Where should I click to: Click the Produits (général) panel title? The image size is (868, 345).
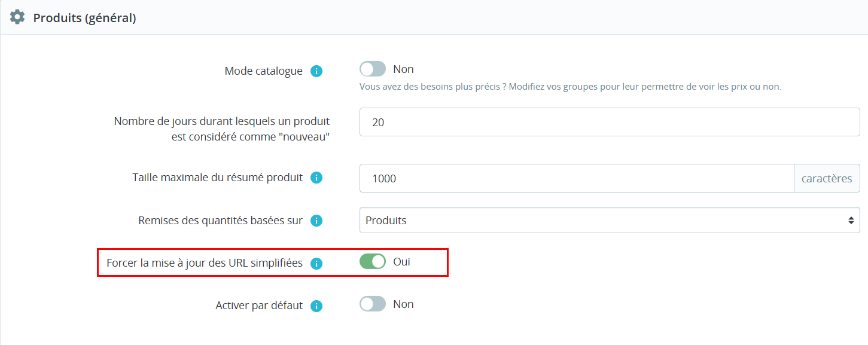[x=84, y=18]
